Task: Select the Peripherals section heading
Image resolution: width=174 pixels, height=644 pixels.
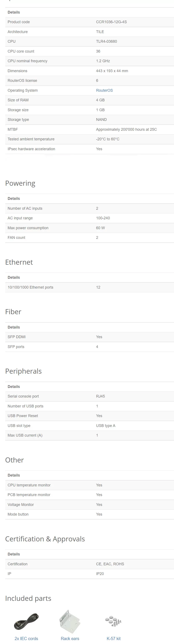Action: tap(23, 371)
